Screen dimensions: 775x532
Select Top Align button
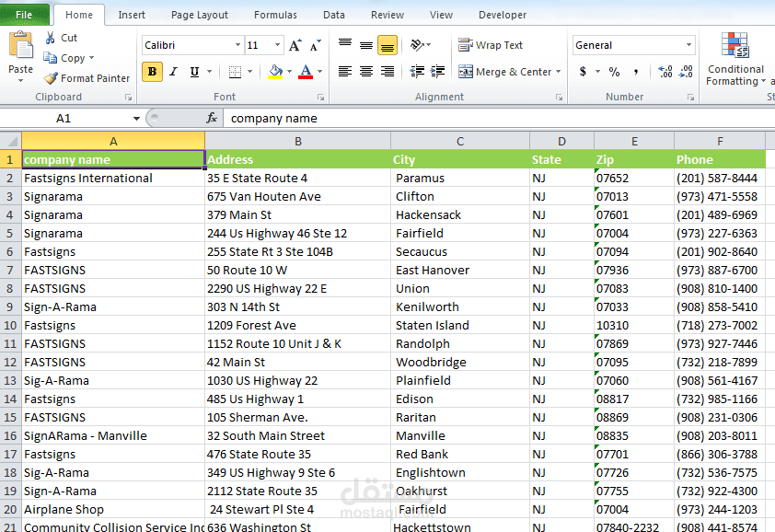tap(345, 45)
